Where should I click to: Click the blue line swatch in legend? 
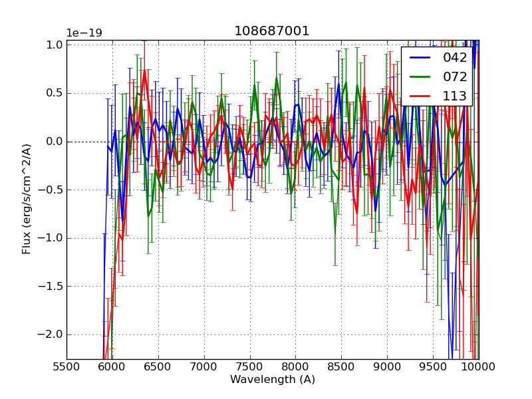point(420,58)
